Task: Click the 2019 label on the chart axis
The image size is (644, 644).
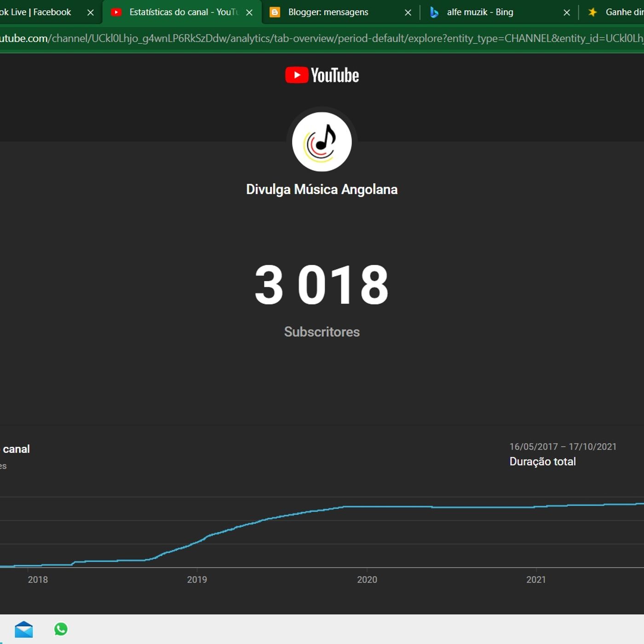Action: point(197,580)
